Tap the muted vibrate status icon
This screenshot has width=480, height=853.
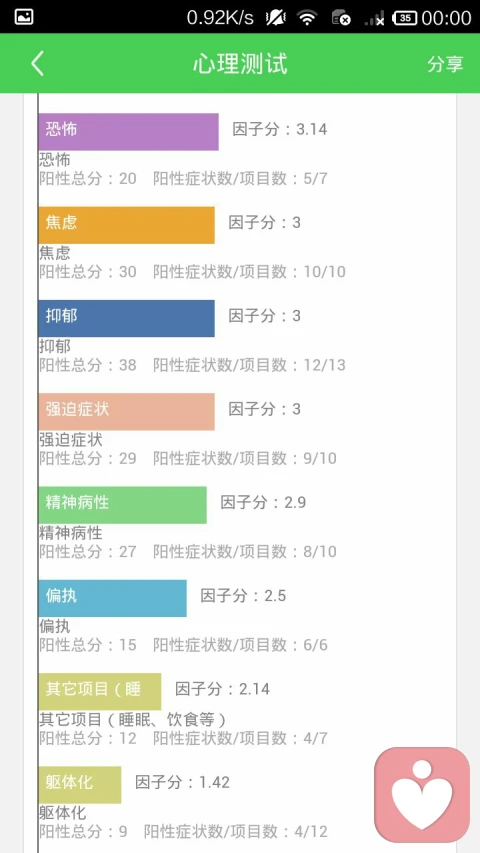275,17
